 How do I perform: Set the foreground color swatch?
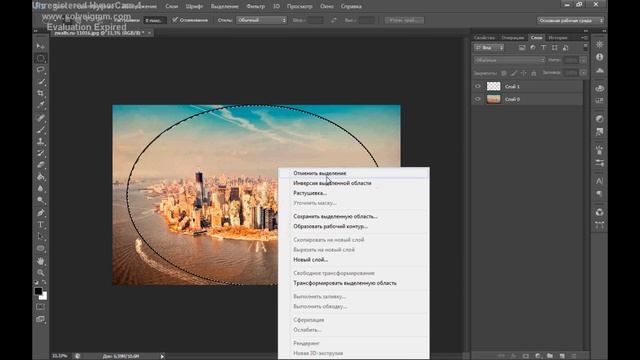coord(38,291)
